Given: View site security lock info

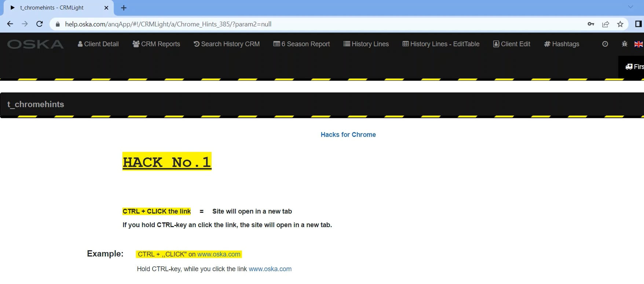Looking at the screenshot, I should 58,24.
